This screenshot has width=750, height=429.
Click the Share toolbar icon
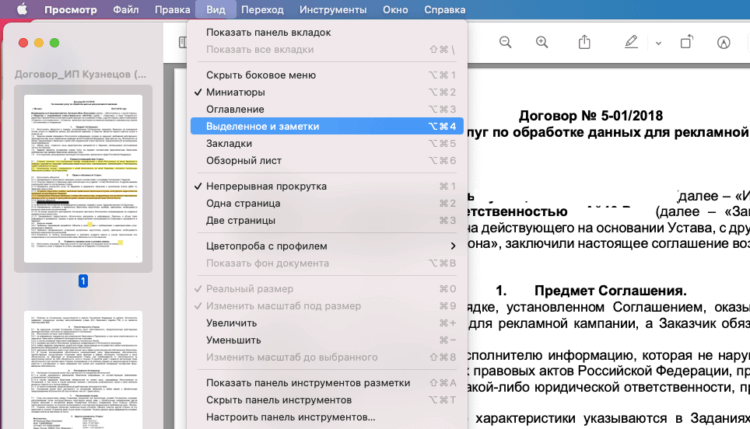(x=584, y=42)
